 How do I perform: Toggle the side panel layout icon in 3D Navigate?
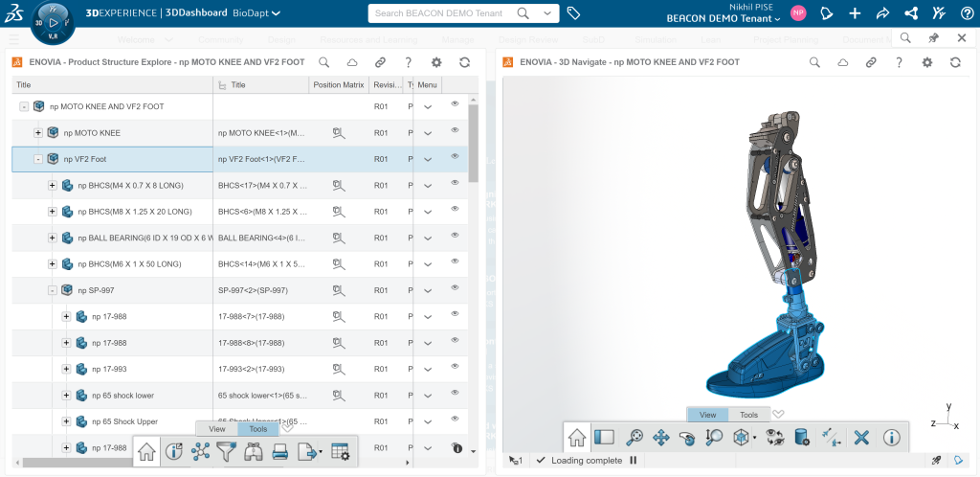pyautogui.click(x=605, y=437)
